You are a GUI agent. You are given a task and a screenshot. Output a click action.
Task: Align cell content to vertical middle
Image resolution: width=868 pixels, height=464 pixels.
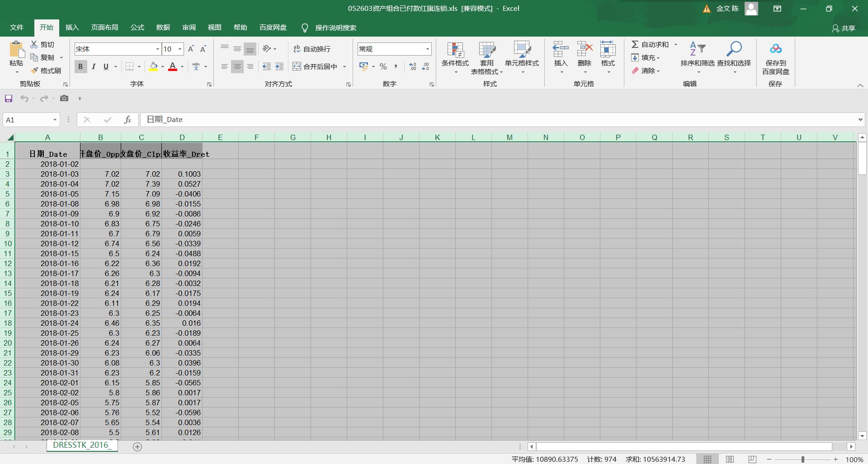pyautogui.click(x=237, y=49)
